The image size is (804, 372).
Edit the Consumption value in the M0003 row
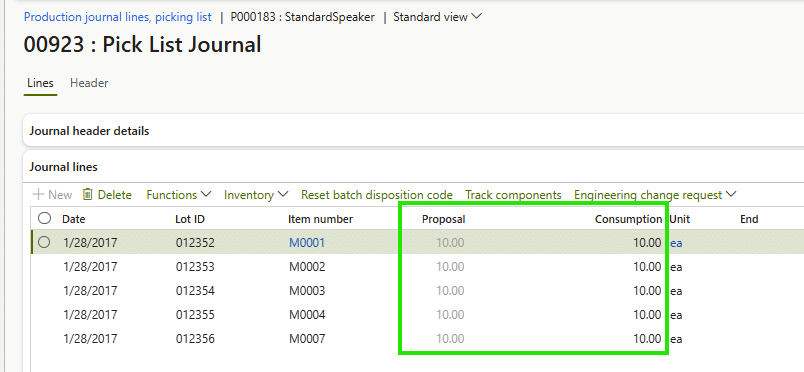pos(647,291)
